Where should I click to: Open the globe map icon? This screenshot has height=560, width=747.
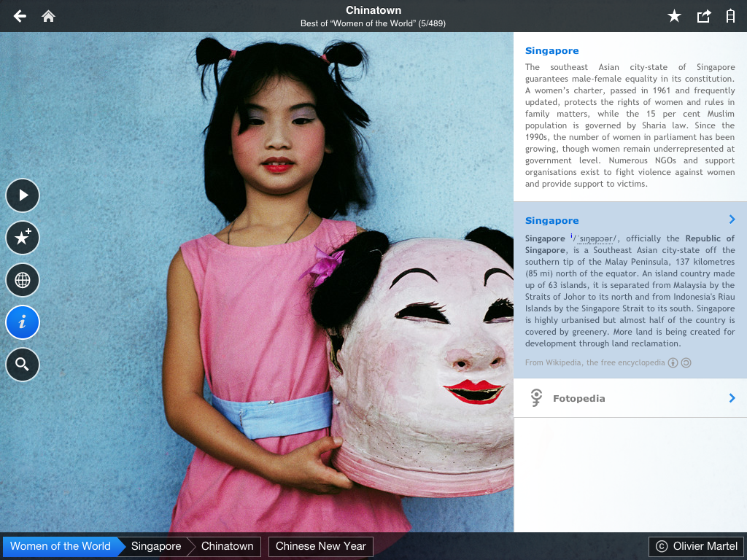[23, 280]
